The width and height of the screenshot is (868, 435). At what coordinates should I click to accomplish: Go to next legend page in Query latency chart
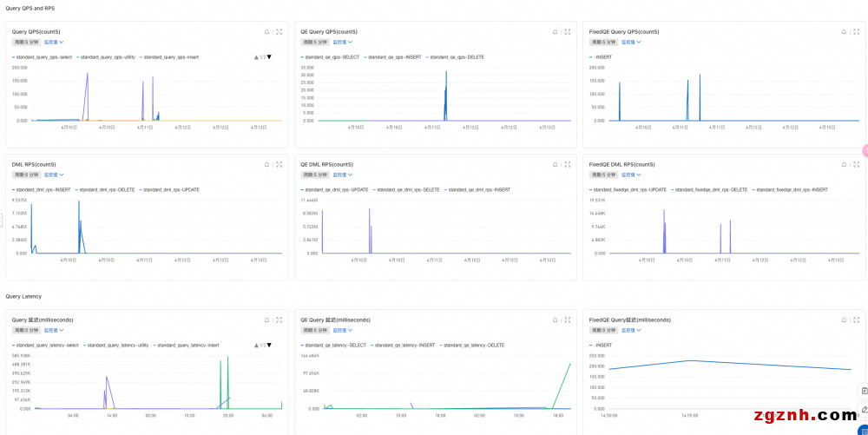[x=270, y=345]
